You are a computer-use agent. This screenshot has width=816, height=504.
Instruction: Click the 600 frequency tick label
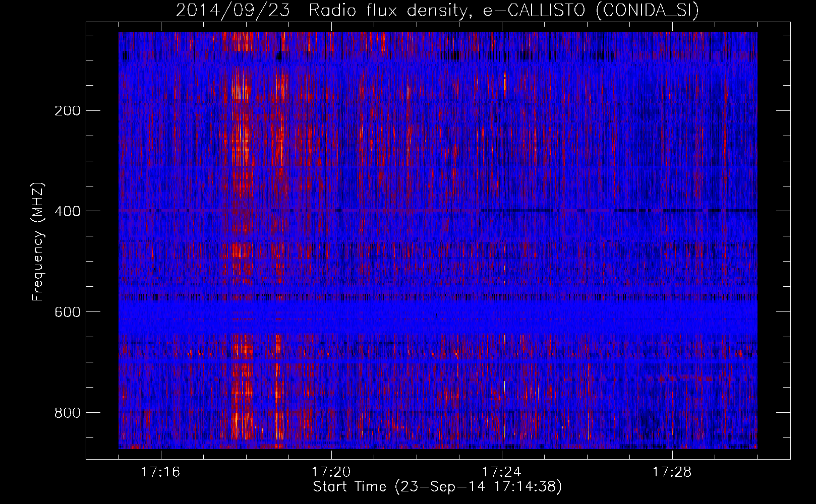pyautogui.click(x=67, y=312)
